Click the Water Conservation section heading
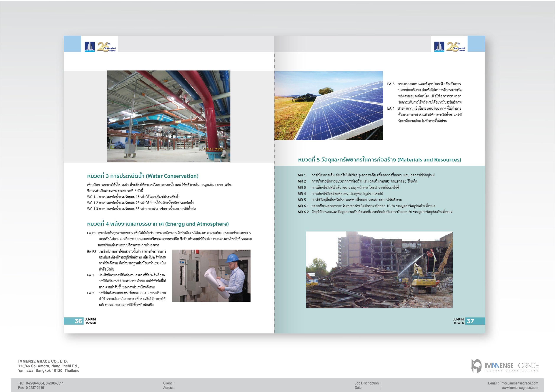The width and height of the screenshot is (555, 392). click(x=143, y=176)
